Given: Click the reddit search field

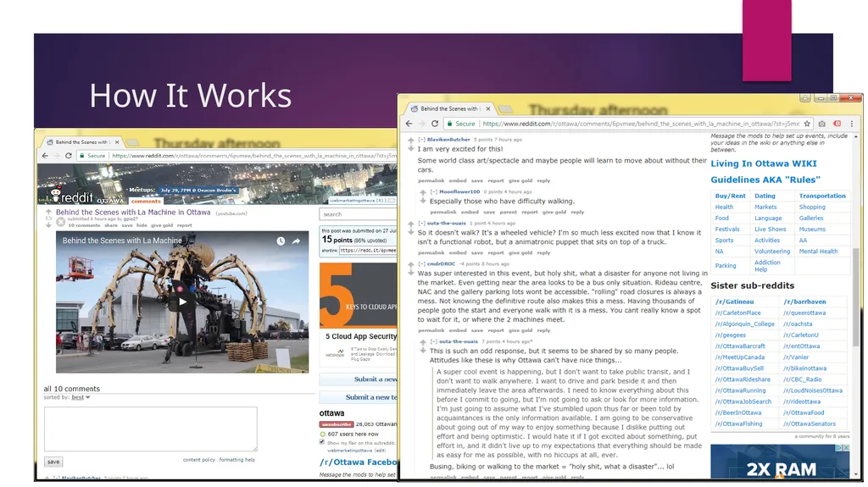Looking at the screenshot, I should (359, 214).
